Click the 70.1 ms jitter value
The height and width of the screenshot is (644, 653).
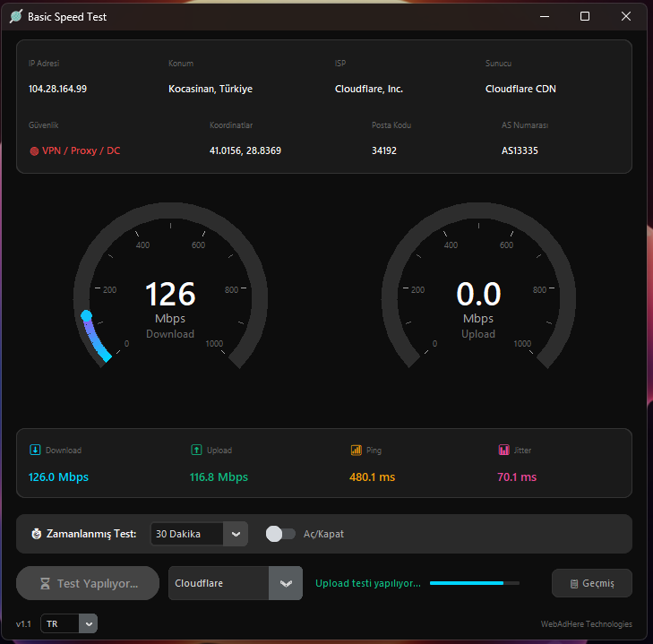pos(517,477)
